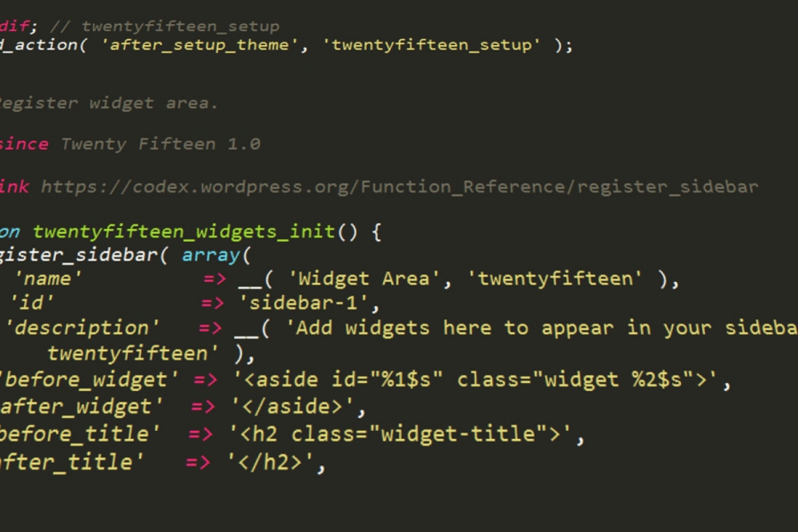
Task: Click the 'Twenty Fifteen 1.0' comment text
Action: click(x=160, y=145)
